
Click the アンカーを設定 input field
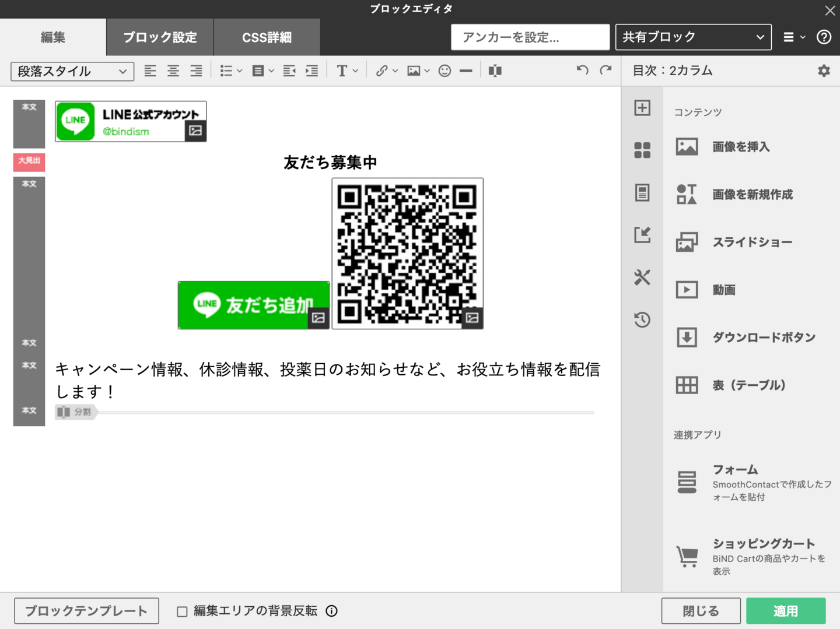click(x=530, y=37)
